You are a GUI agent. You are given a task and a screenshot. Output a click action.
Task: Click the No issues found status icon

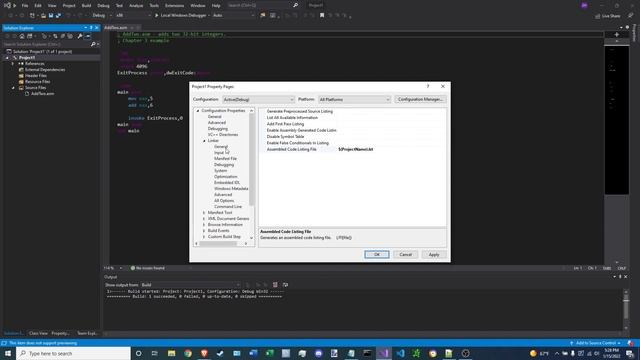pyautogui.click(x=133, y=268)
